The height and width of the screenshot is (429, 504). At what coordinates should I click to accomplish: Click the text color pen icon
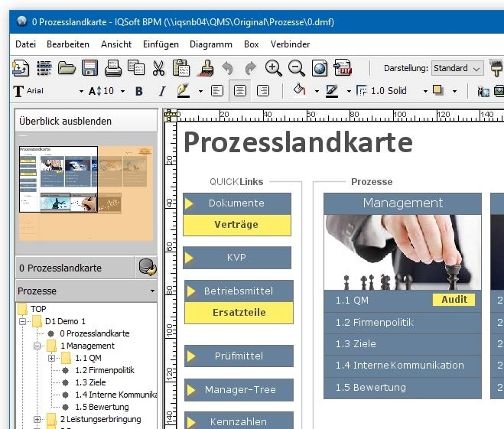[x=184, y=91]
